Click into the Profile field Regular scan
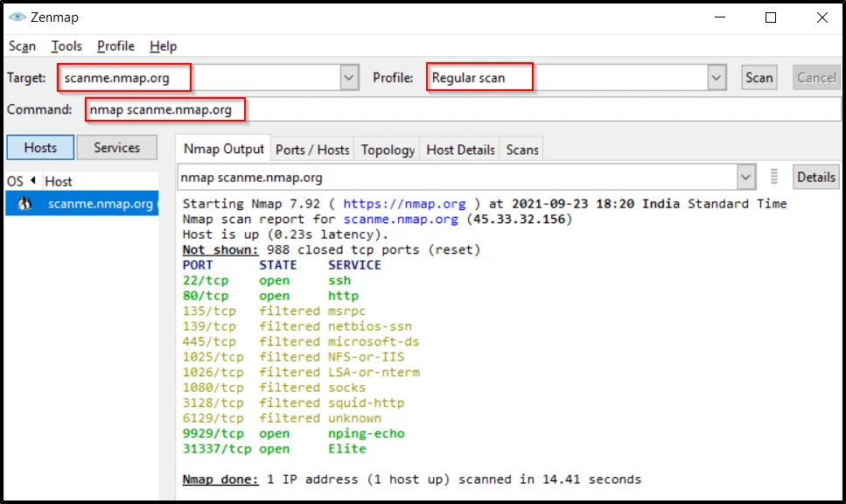This screenshot has height=504, width=846. (x=567, y=78)
